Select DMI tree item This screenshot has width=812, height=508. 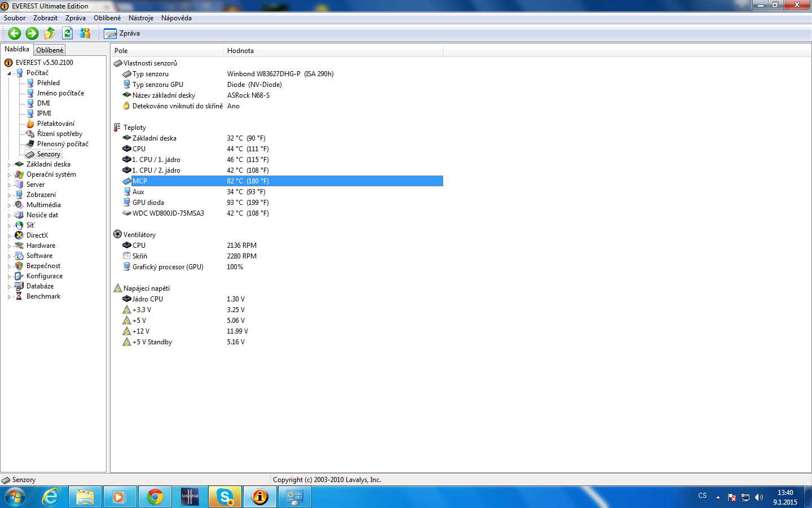click(x=43, y=103)
